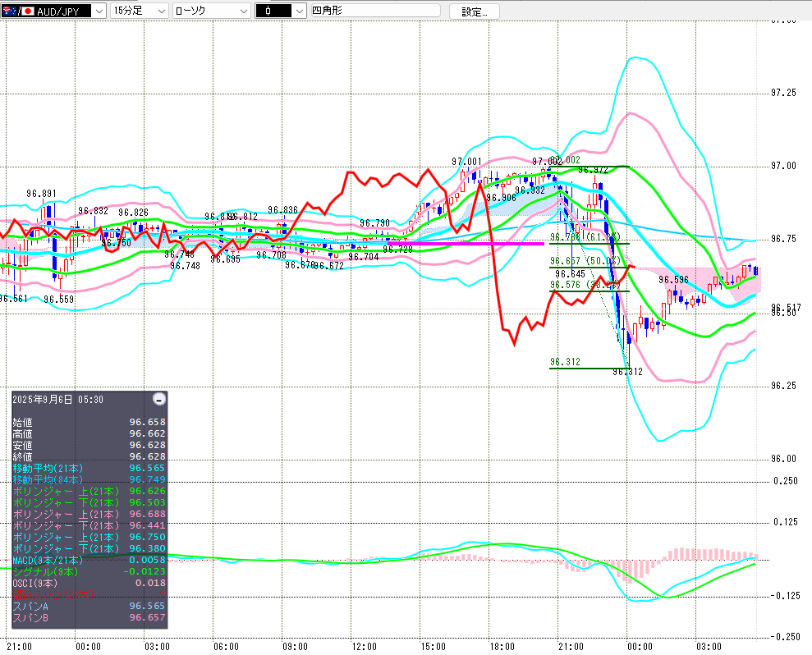Select the OSCI(9本) row

(x=89, y=583)
